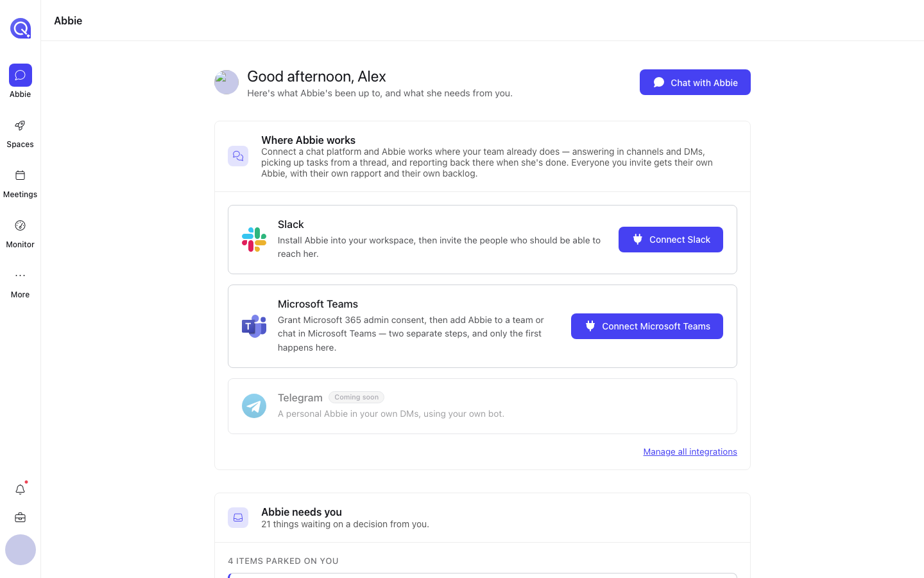Image resolution: width=924 pixels, height=578 pixels.
Task: Start a Chat with Abbie
Action: coord(695,82)
